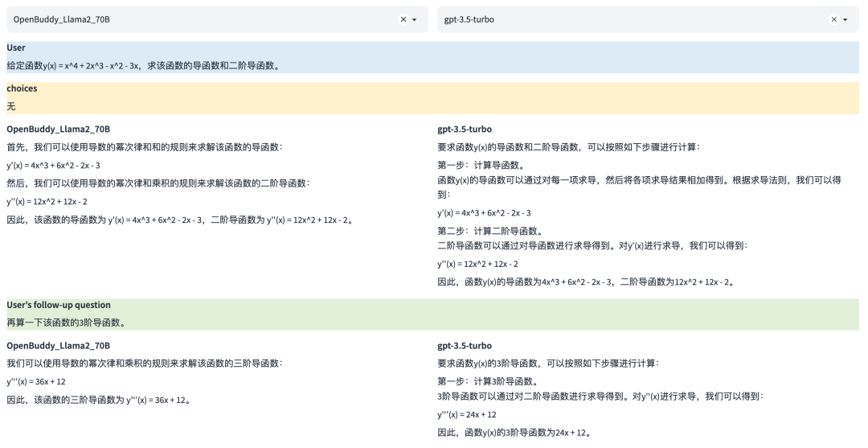Click the '无' choices value
This screenshot has height=448, width=868.
pyautogui.click(x=11, y=106)
